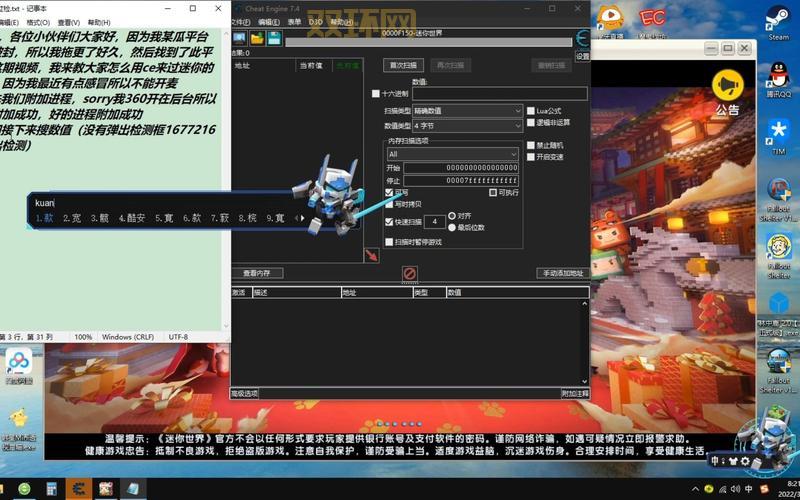Image resolution: width=800 pixels, height=500 pixels.
Task: Select the 最后位数 radio button
Action: (x=452, y=228)
